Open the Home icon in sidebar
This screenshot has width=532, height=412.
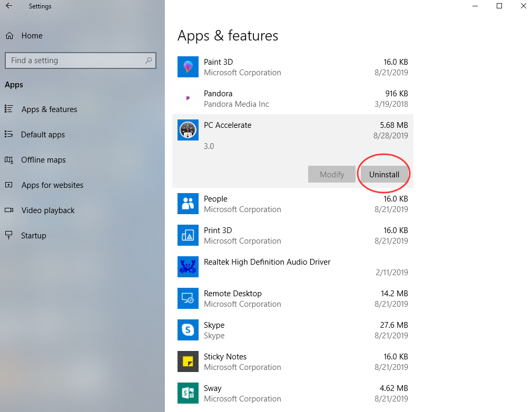coord(9,36)
